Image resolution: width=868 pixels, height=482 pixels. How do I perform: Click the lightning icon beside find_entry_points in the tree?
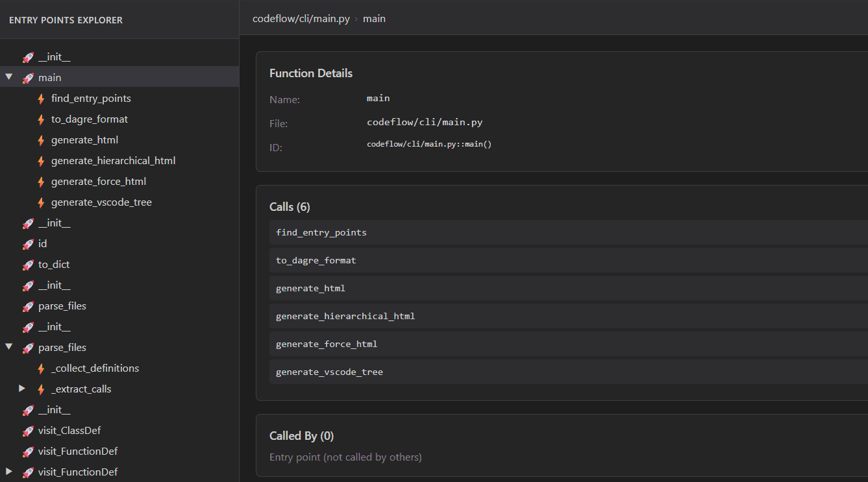pyautogui.click(x=41, y=99)
